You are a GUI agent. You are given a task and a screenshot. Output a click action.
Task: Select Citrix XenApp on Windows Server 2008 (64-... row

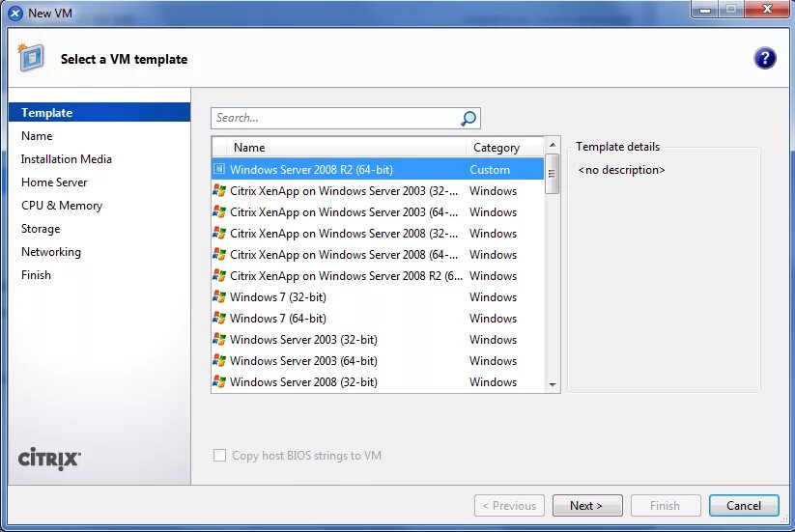tap(378, 255)
